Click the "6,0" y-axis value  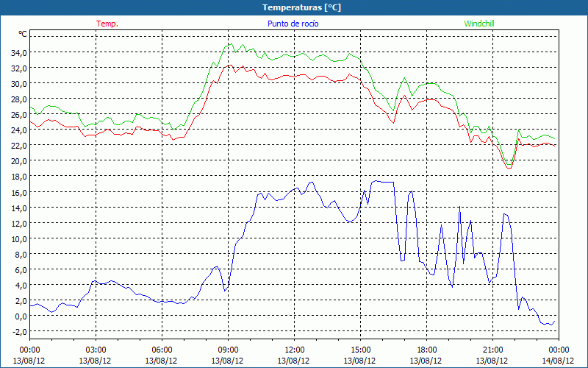click(21, 269)
